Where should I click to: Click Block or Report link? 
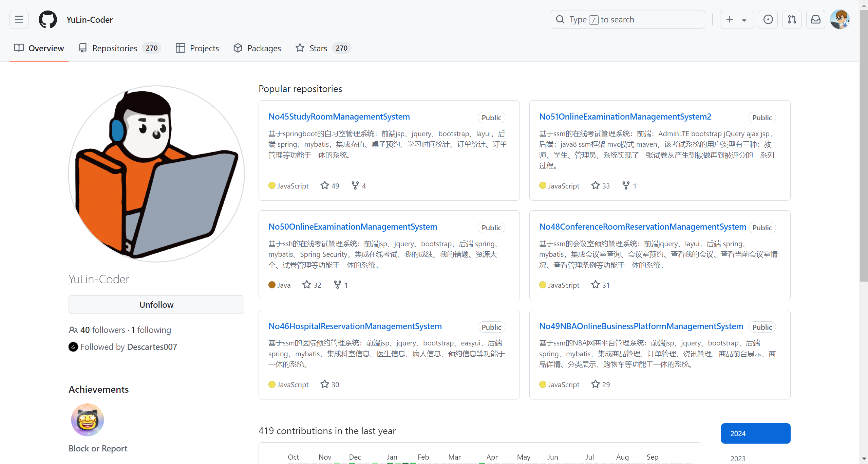(x=98, y=448)
